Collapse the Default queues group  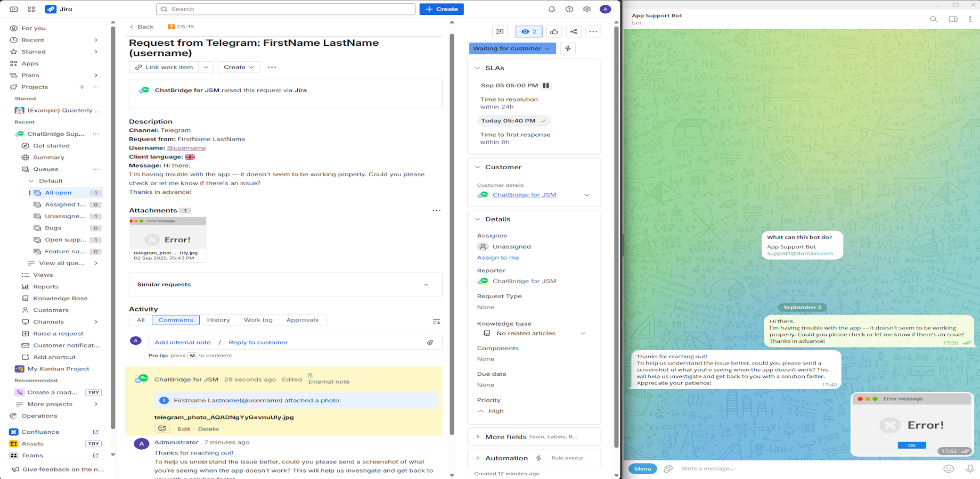click(31, 181)
